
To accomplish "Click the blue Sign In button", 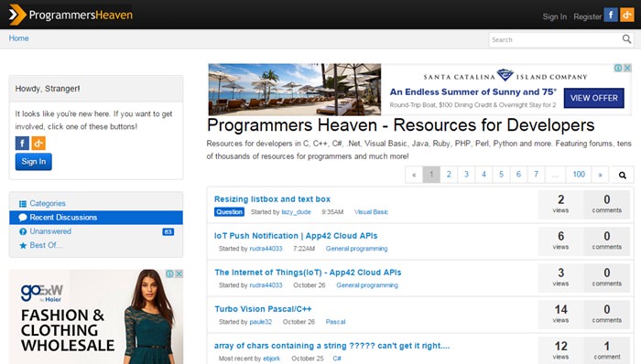I will 34,162.
